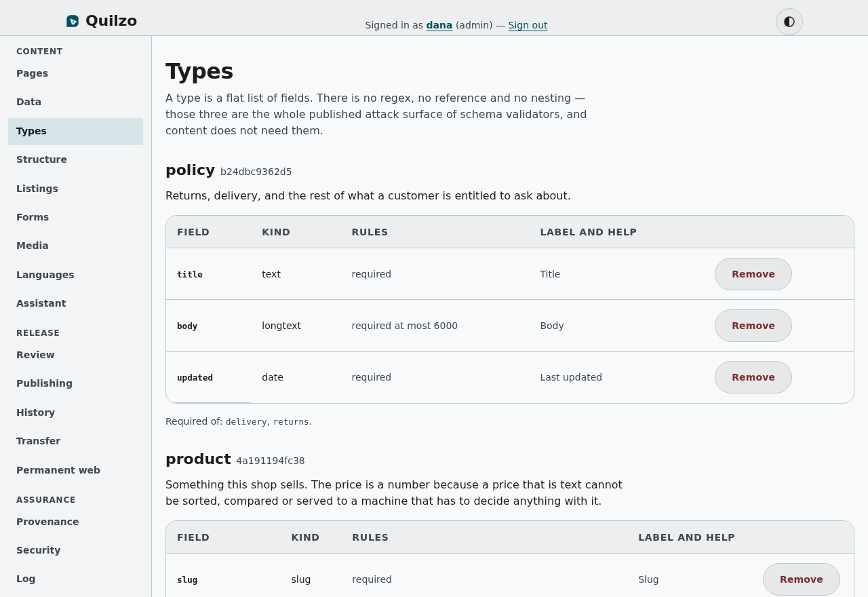Remove the slug field from product
868x597 pixels.
(x=801, y=579)
